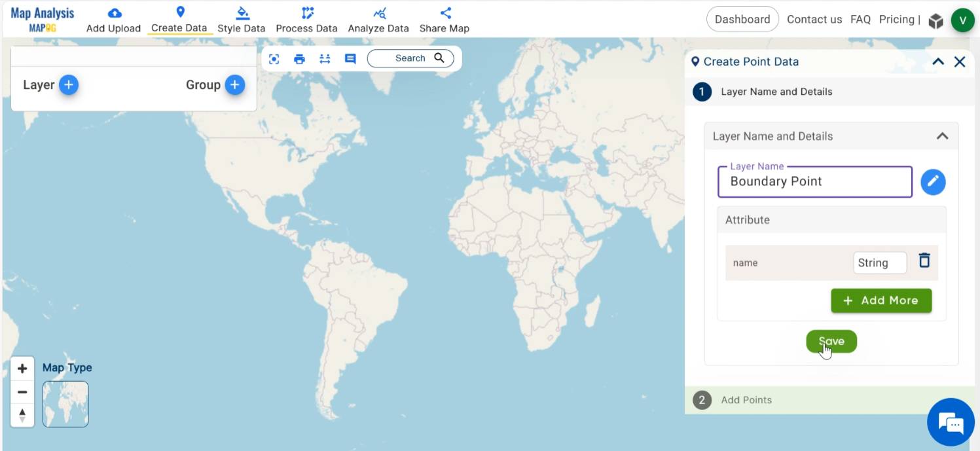980x451 pixels.
Task: Zoom out the map with minus button
Action: point(22,392)
